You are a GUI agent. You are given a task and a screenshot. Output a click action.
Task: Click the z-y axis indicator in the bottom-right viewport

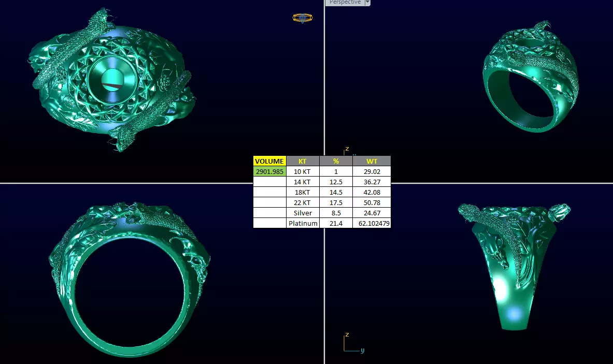click(353, 343)
